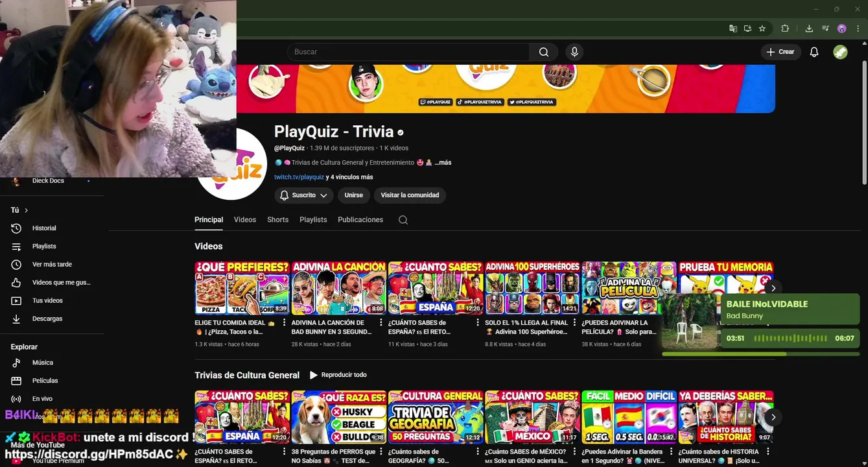Open Chrome three-dot menu
Image resolution: width=868 pixels, height=467 pixels.
pyautogui.click(x=858, y=29)
